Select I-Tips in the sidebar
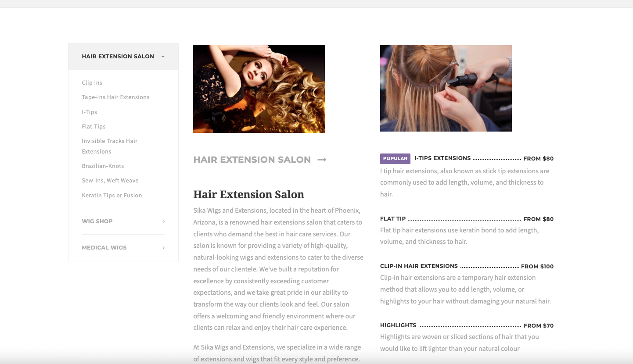The height and width of the screenshot is (364, 633). 89,112
